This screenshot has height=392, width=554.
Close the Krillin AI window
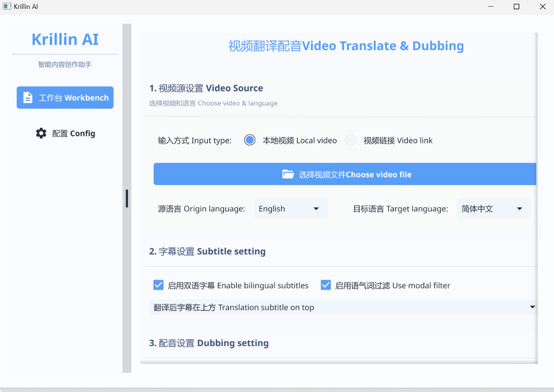point(543,7)
